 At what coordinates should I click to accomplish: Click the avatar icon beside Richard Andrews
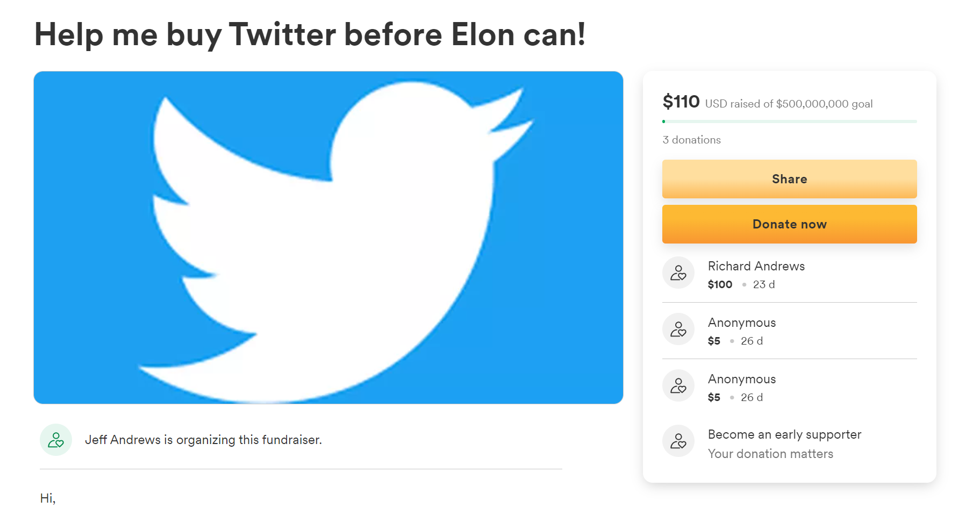(678, 273)
